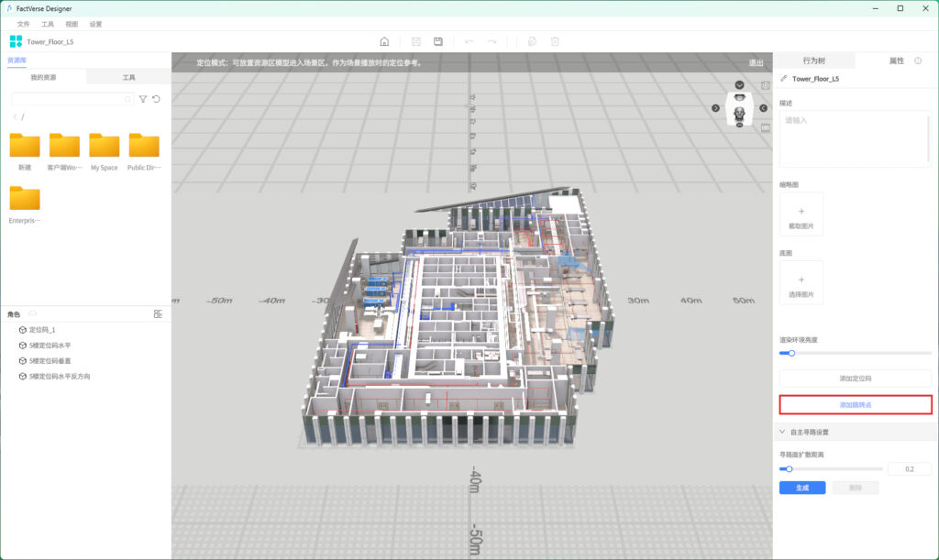Viewport: 939px width, 560px height.
Task: Click the floppy disk save-as icon
Action: click(438, 41)
